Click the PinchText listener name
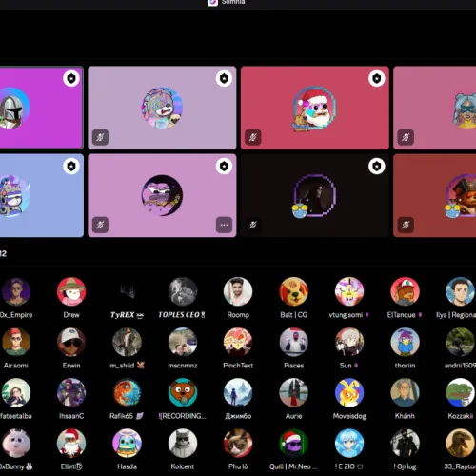 238,366
